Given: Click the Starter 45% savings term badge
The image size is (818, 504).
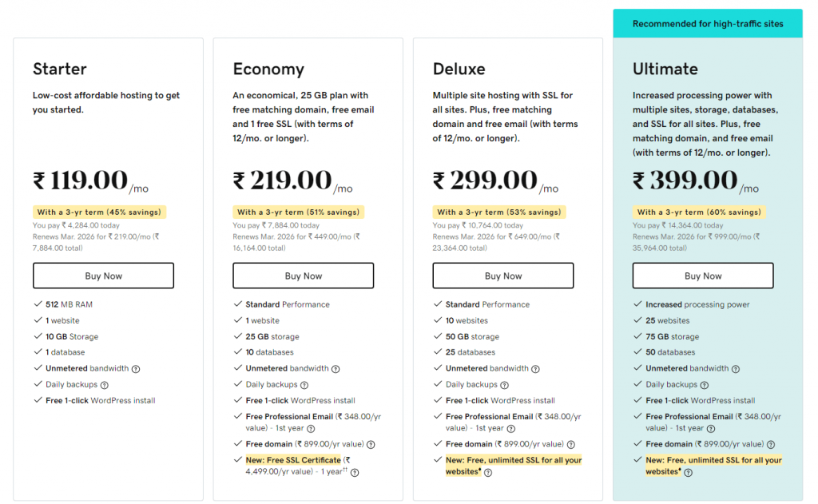Looking at the screenshot, I should point(99,212).
